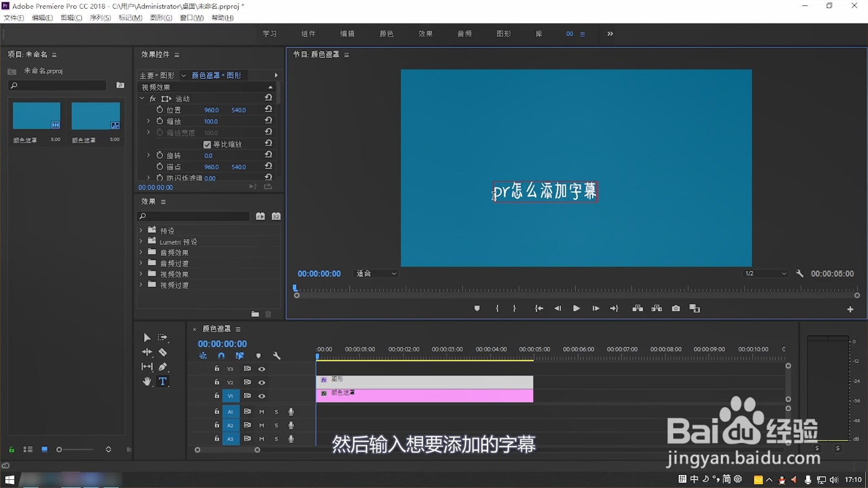Add a marker in Program monitor
This screenshot has width=868, height=488.
[x=477, y=309]
